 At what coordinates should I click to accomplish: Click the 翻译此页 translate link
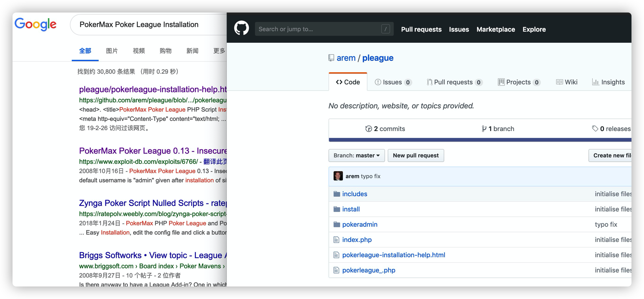(215, 162)
